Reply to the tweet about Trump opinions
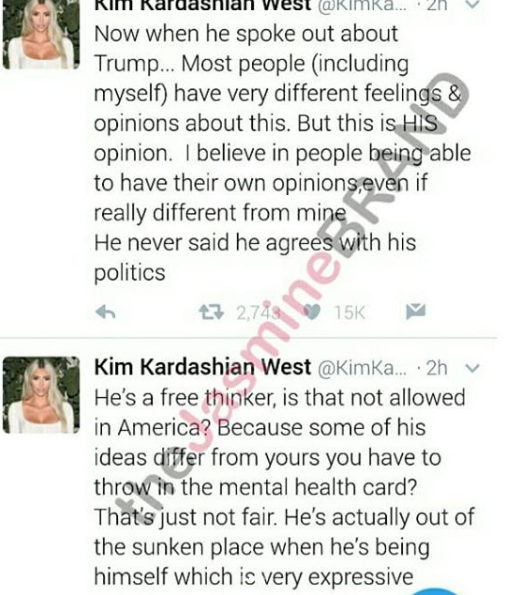 point(105,312)
